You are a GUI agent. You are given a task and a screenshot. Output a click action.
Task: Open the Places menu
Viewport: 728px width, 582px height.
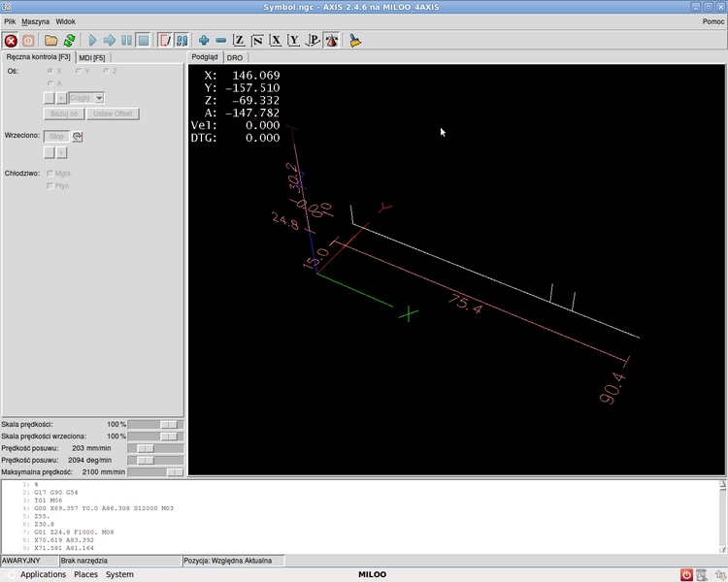pyautogui.click(x=85, y=574)
